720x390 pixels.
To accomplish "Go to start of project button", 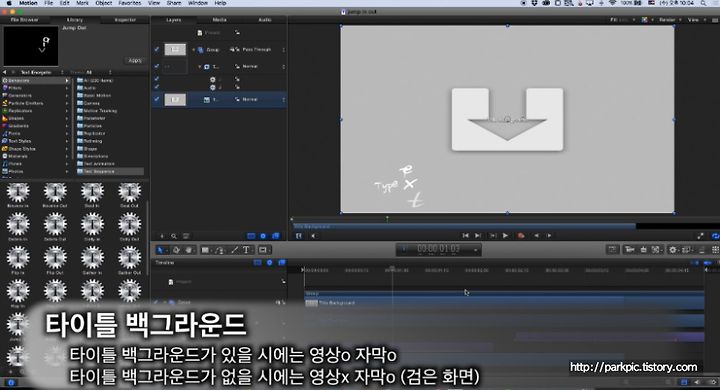I will point(466,236).
